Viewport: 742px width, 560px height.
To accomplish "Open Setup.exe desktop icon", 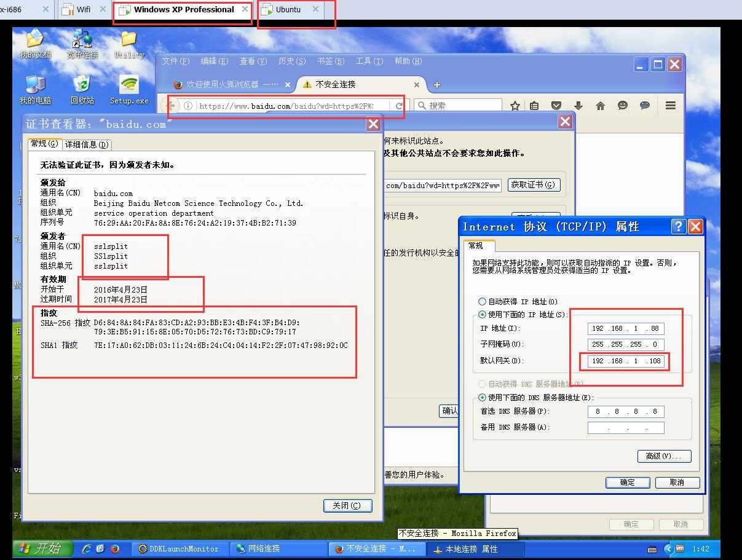I will [x=129, y=90].
